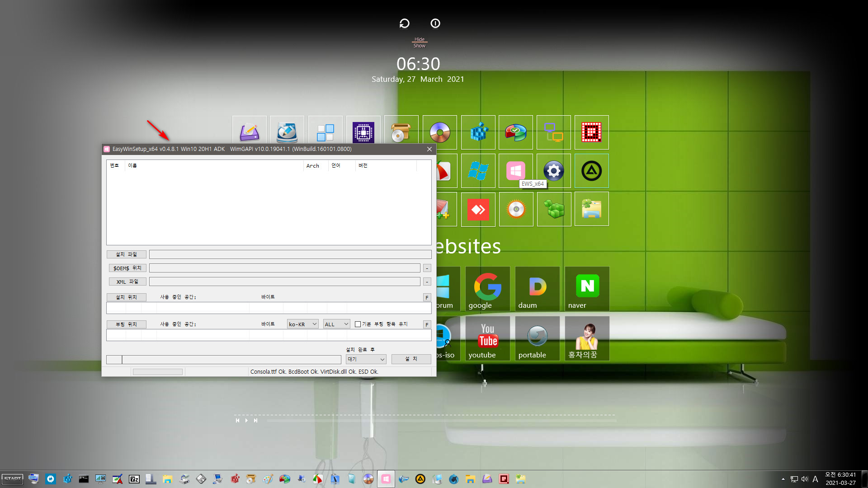Open the blue squares window tile
The height and width of the screenshot is (488, 868).
(325, 131)
